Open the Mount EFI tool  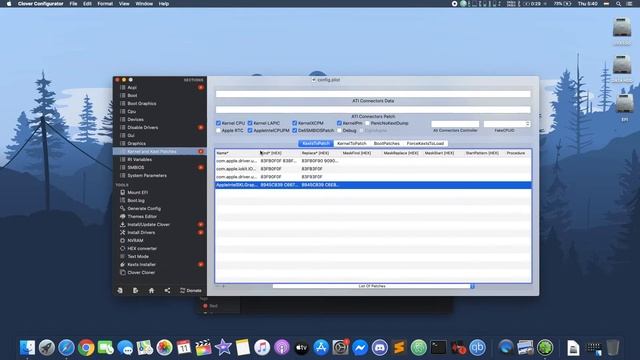pyautogui.click(x=138, y=192)
